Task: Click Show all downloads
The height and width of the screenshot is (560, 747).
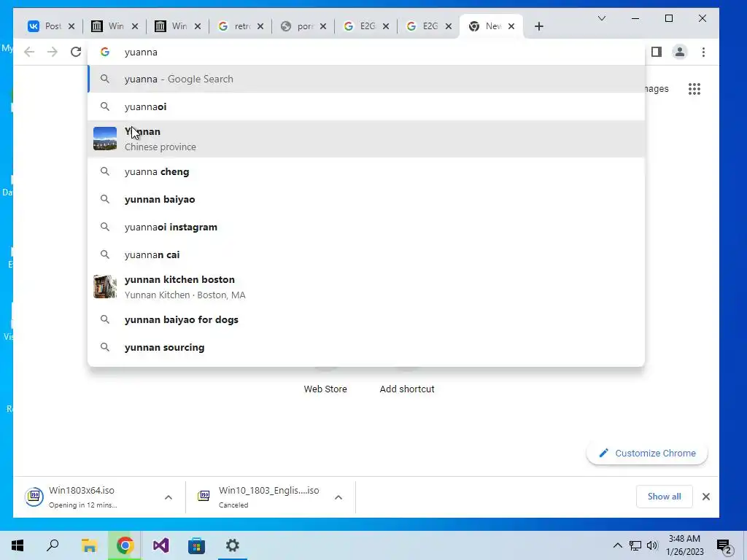Action: point(664,496)
